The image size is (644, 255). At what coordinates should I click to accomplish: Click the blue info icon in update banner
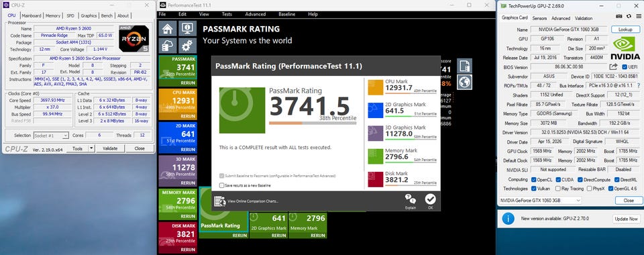508,219
